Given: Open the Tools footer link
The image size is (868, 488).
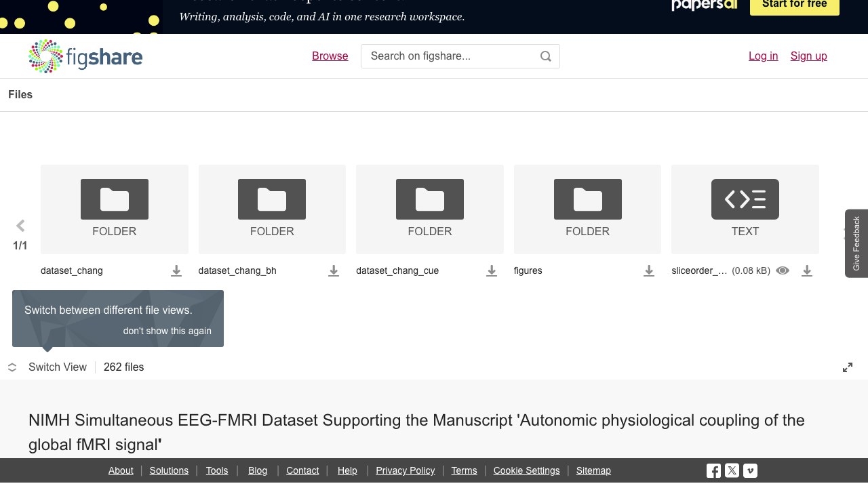Looking at the screenshot, I should pos(217,470).
